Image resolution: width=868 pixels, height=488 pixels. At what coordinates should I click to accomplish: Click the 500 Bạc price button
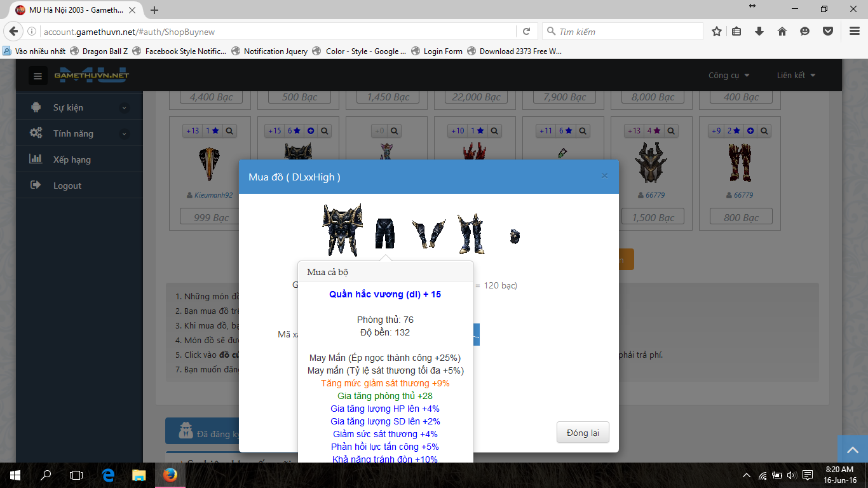299,97
